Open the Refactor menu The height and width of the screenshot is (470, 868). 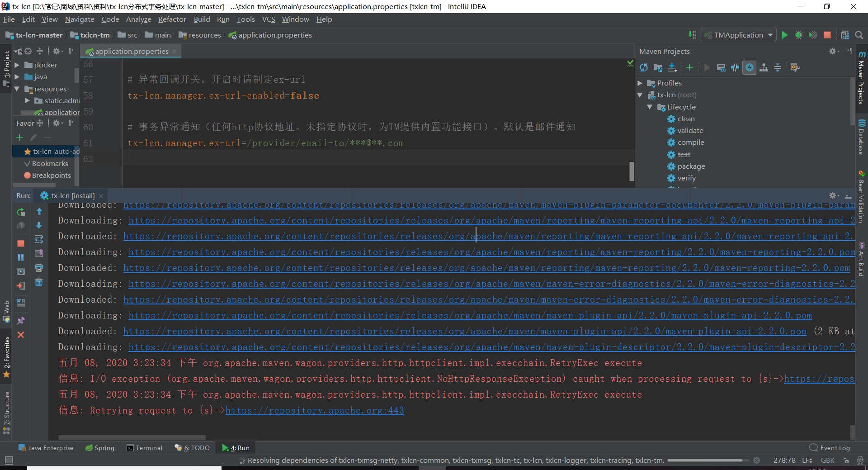pos(172,19)
